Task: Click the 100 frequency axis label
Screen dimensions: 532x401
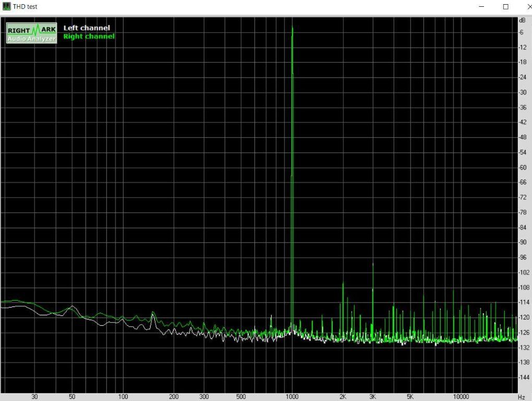Action: coord(123,397)
